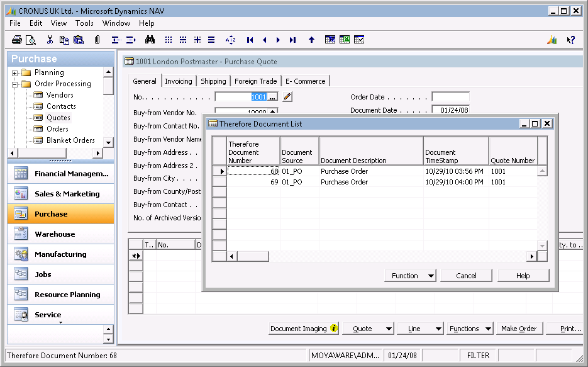Switch to the E-Commerce tab
The width and height of the screenshot is (588, 367).
(305, 81)
